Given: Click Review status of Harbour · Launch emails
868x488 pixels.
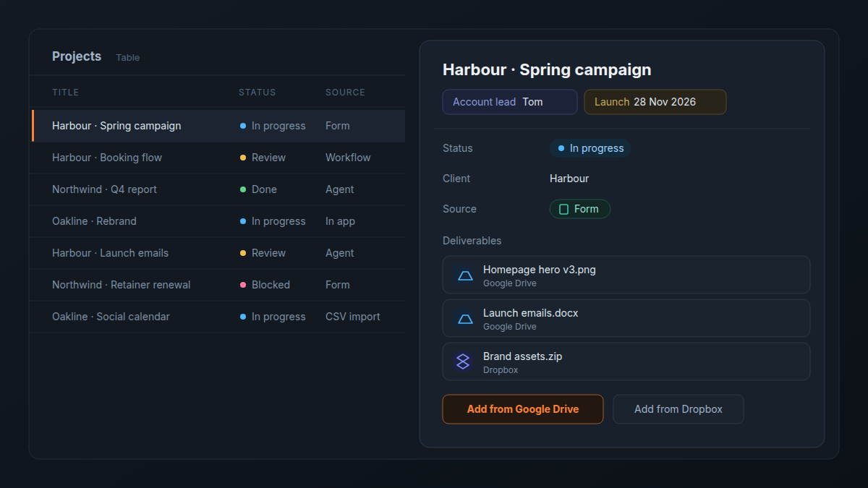Looking at the screenshot, I should coord(263,253).
